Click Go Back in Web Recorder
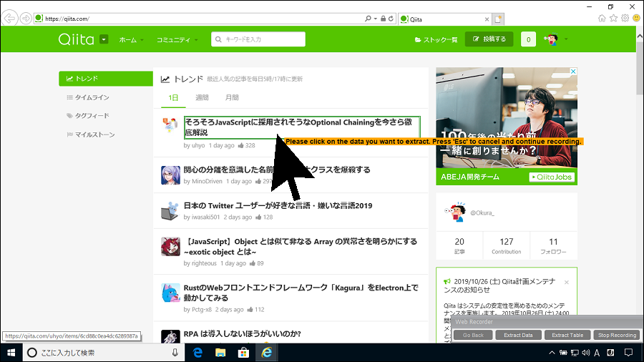The image size is (644, 362). pos(473,335)
